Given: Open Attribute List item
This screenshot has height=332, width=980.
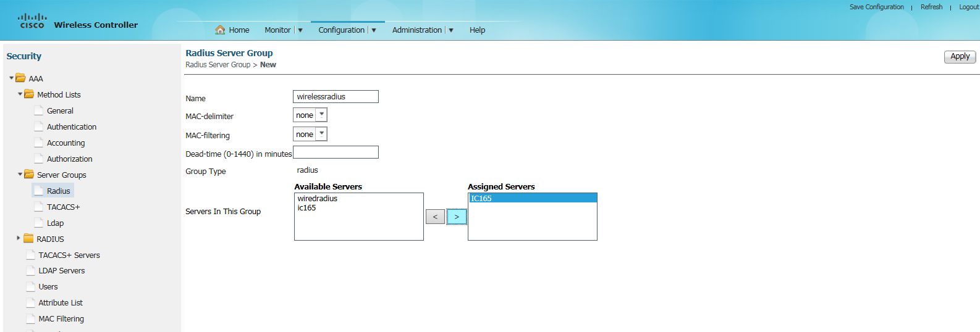Looking at the screenshot, I should 61,303.
